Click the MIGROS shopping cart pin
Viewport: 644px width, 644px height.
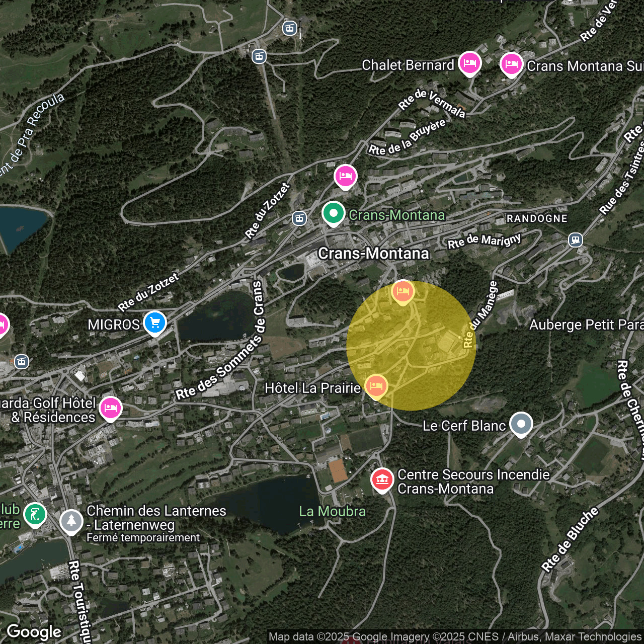154,323
